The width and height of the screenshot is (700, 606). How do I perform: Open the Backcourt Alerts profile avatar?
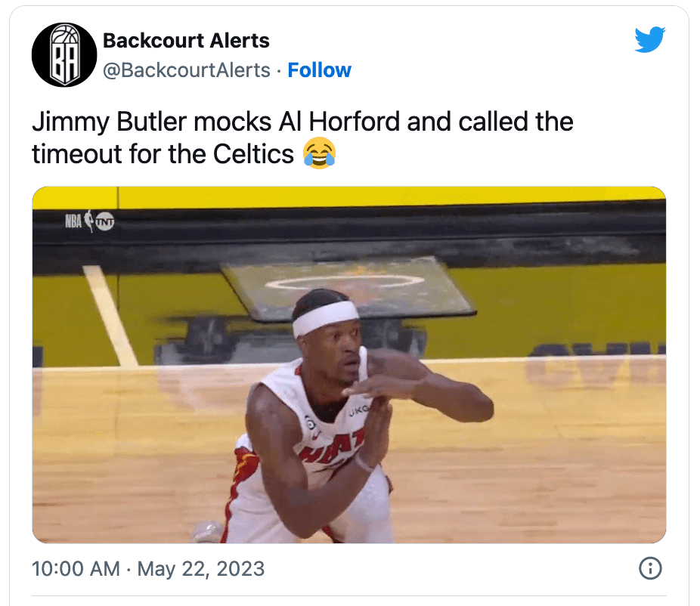(x=64, y=55)
